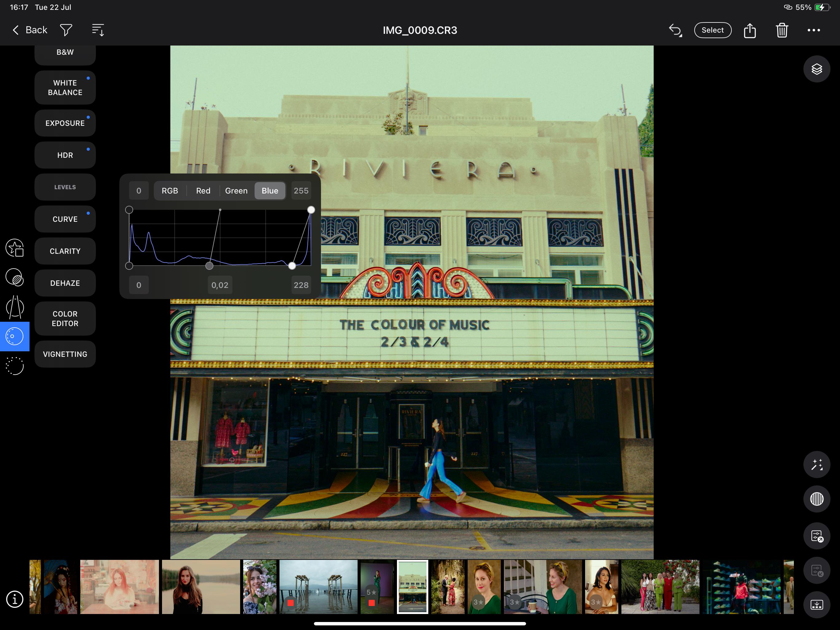Image resolution: width=840 pixels, height=630 pixels.
Task: Tap the import download icon
Action: click(x=816, y=604)
